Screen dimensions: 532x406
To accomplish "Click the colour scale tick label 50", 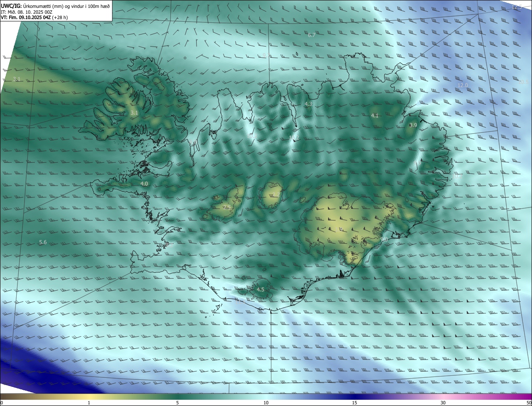I will [529, 403].
